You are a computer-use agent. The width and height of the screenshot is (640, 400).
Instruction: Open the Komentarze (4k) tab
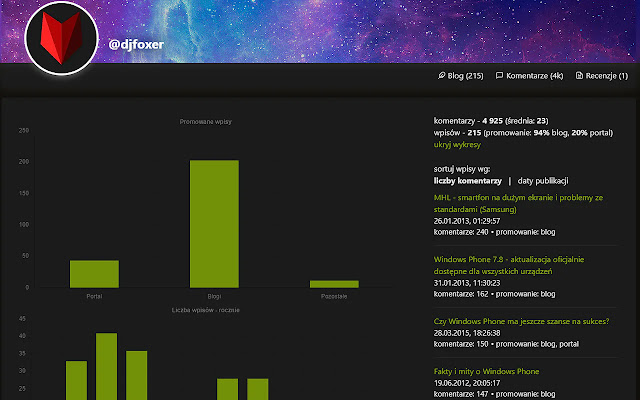(529, 76)
